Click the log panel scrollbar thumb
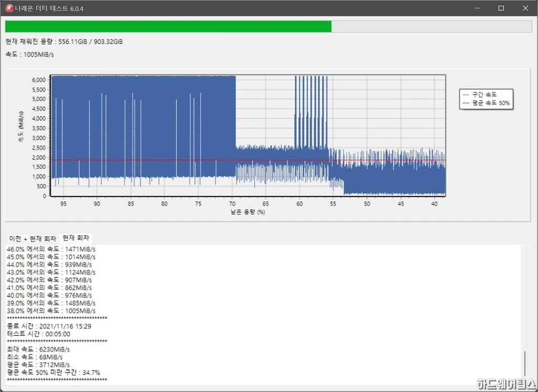Screen dimensions: 538x392 coord(524,364)
